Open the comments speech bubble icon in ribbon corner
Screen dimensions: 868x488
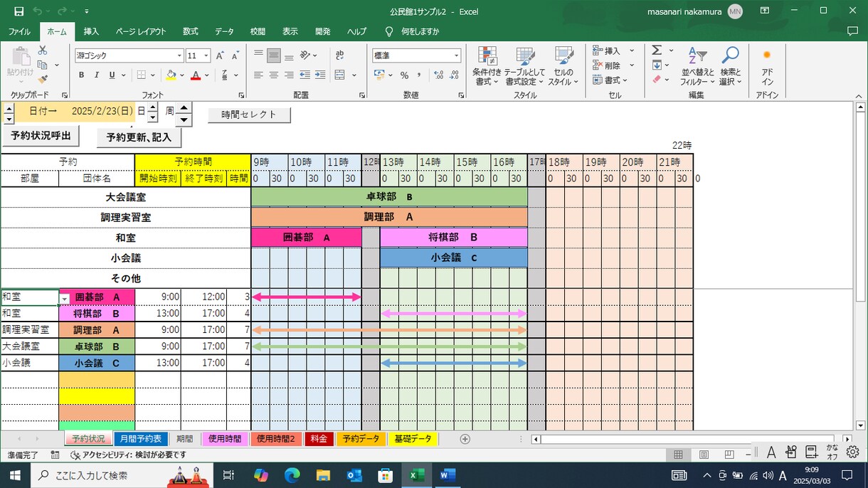pyautogui.click(x=852, y=31)
